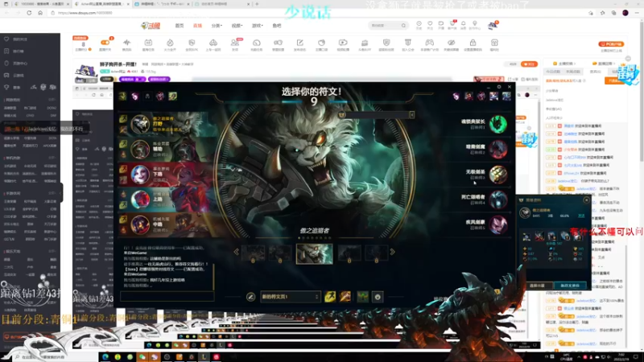Screen dimensions: 644x362
Task: Change the first (yellow) summoner spell
Action: [x=330, y=296]
